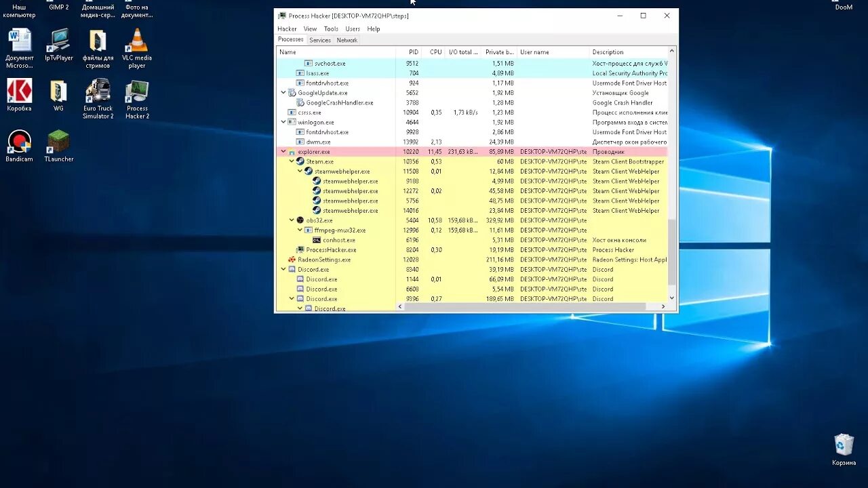Select the Коробка desktop icon
Image resolution: width=868 pixels, height=488 pixels.
tap(20, 96)
